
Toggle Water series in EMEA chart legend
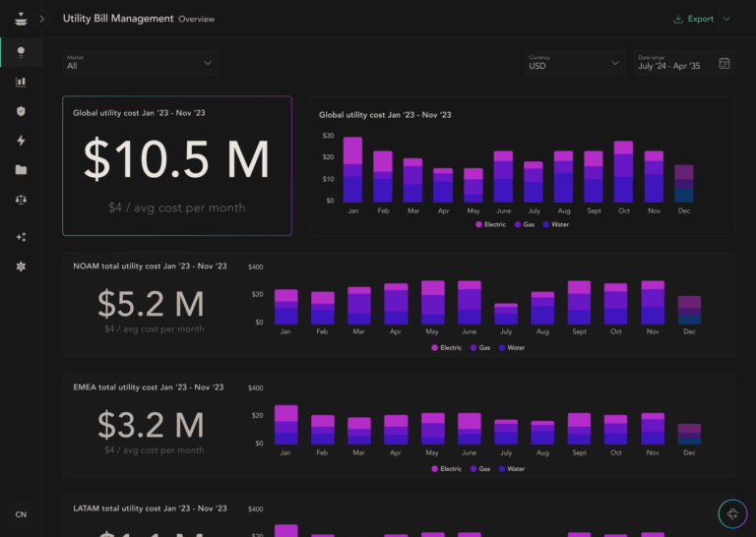coord(510,468)
